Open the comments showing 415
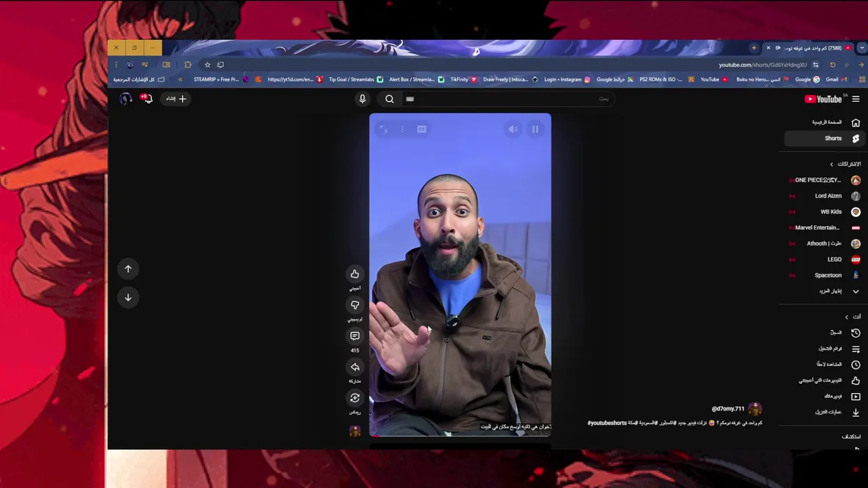The height and width of the screenshot is (488, 868). pyautogui.click(x=355, y=335)
